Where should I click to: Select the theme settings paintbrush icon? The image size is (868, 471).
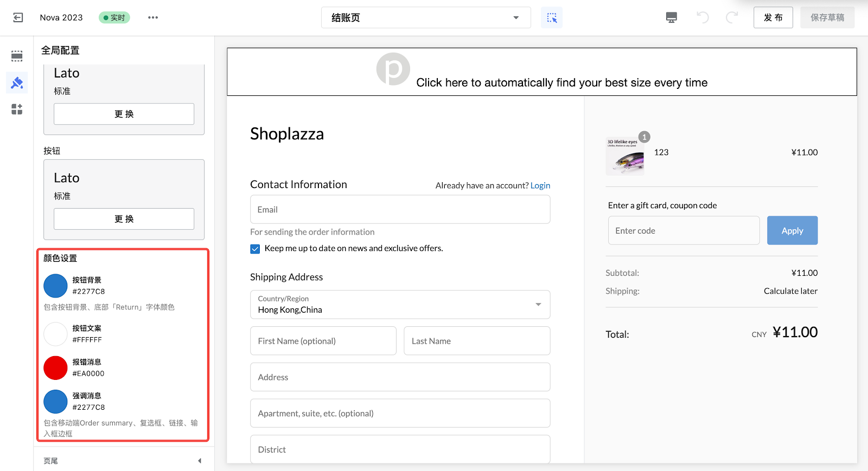17,83
